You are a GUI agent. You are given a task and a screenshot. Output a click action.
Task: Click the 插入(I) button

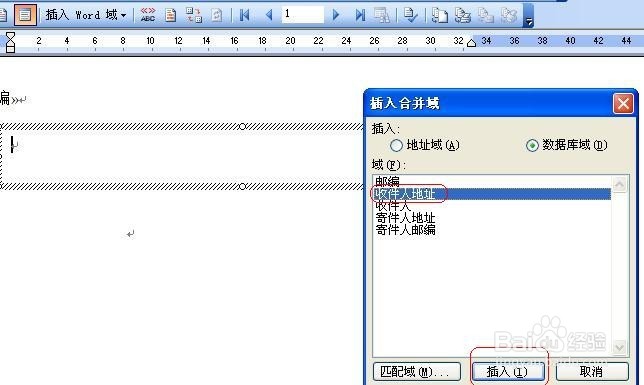[508, 372]
